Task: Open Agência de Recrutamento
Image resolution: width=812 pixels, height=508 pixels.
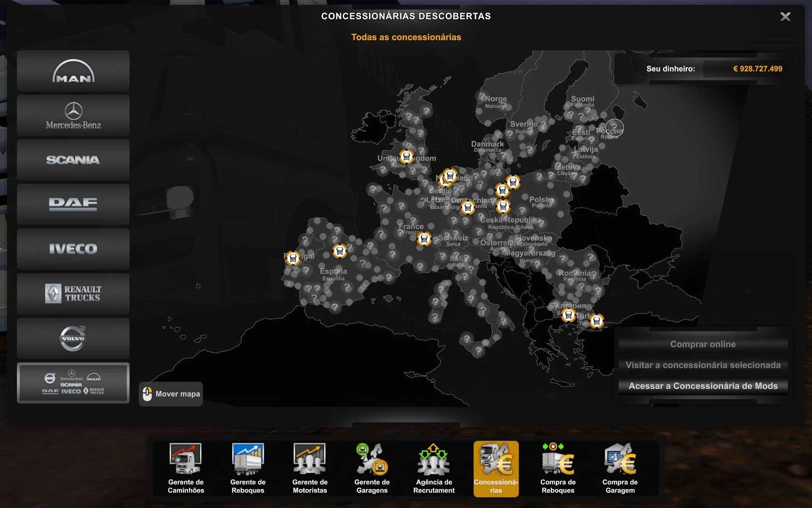Action: (x=434, y=468)
